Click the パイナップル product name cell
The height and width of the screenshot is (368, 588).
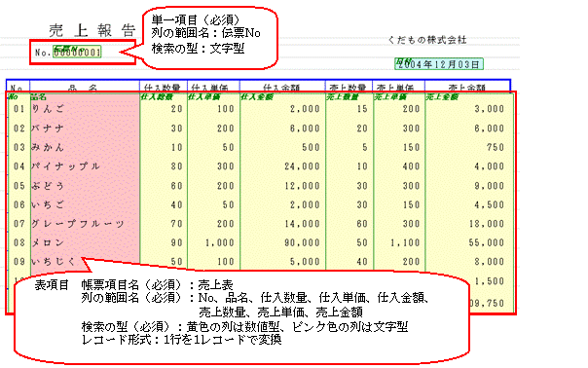(x=65, y=166)
